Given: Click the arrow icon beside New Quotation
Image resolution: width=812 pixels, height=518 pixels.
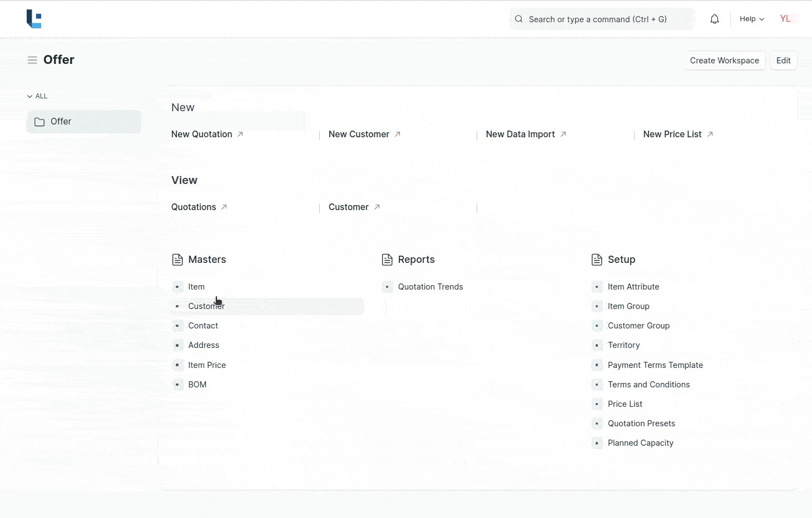Looking at the screenshot, I should pos(240,135).
